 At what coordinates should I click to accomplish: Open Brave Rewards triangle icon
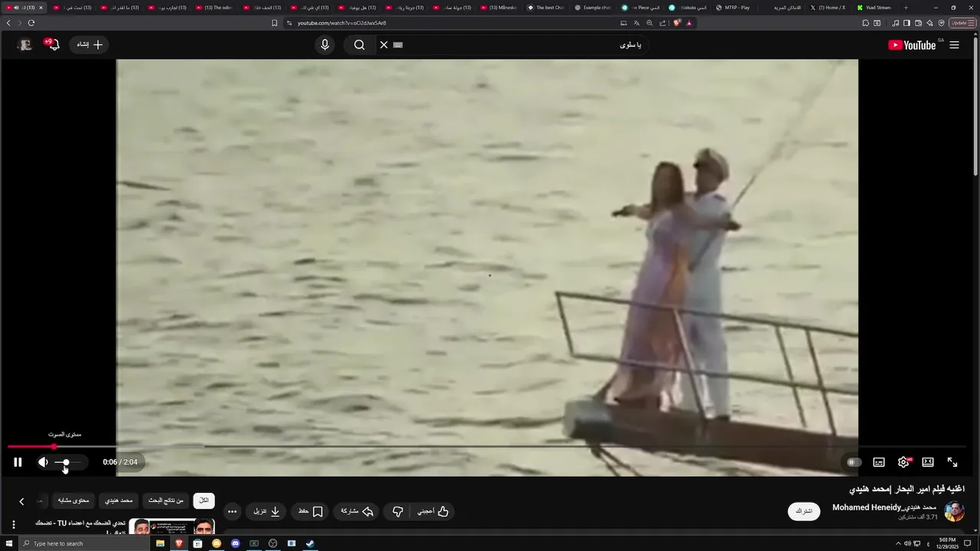pyautogui.click(x=689, y=23)
